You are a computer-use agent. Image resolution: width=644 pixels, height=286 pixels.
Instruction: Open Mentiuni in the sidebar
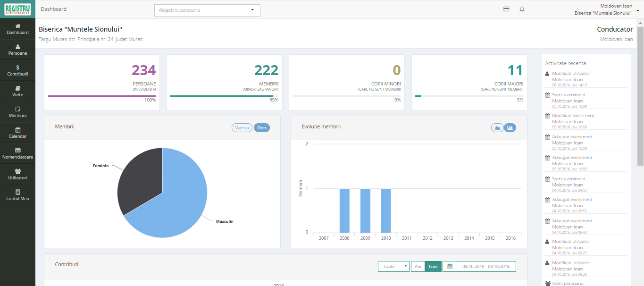click(x=17, y=112)
